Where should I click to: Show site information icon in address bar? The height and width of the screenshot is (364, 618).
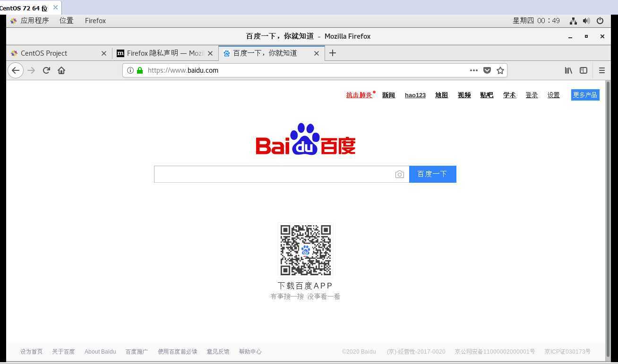[x=130, y=70]
